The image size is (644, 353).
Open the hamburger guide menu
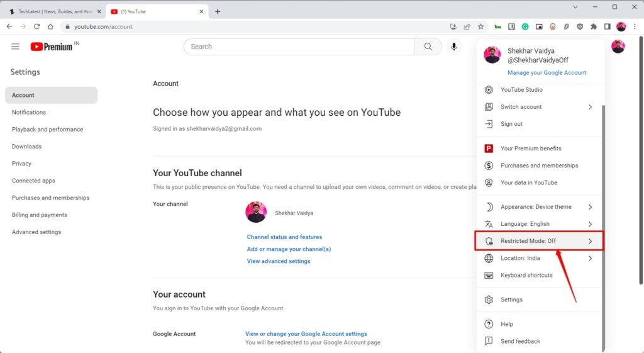point(15,47)
